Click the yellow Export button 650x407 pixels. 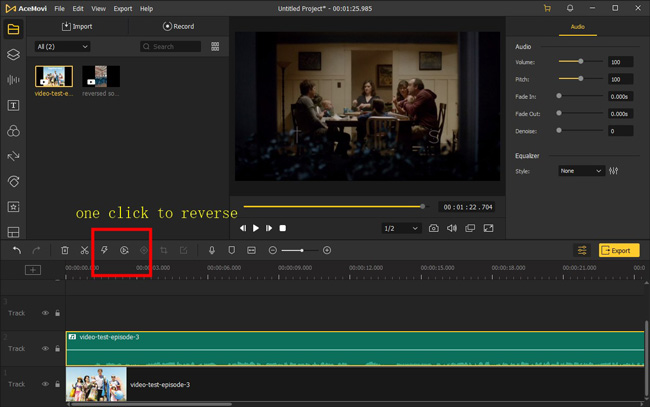click(x=619, y=250)
